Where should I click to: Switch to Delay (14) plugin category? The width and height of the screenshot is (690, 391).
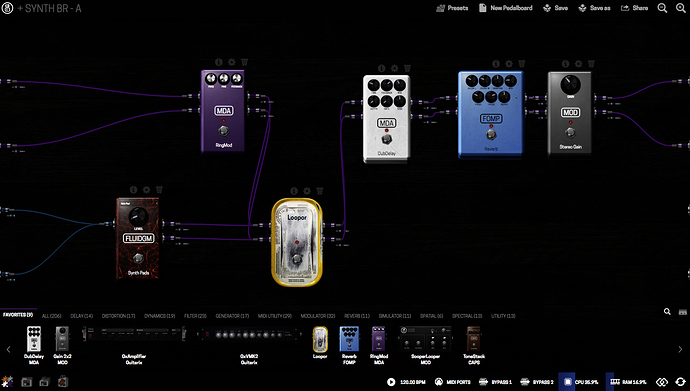click(82, 316)
